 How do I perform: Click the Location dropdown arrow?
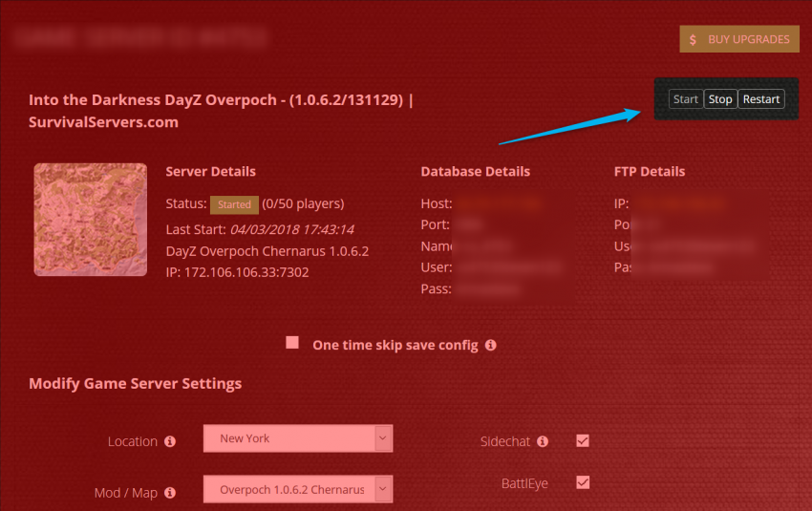pyautogui.click(x=383, y=438)
